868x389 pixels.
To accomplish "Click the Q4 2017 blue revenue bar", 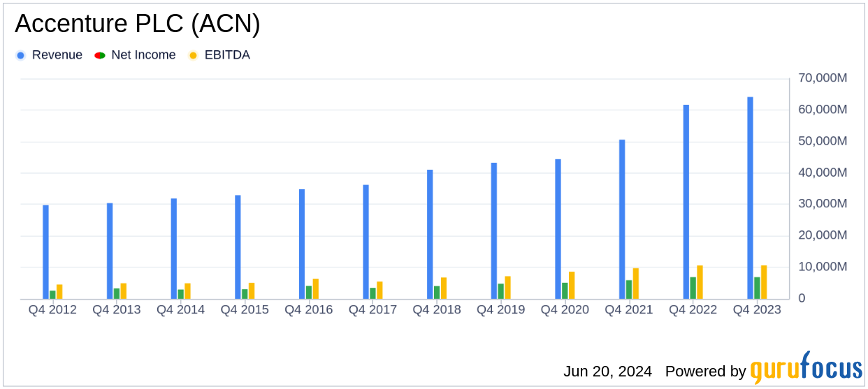I will pyautogui.click(x=366, y=242).
